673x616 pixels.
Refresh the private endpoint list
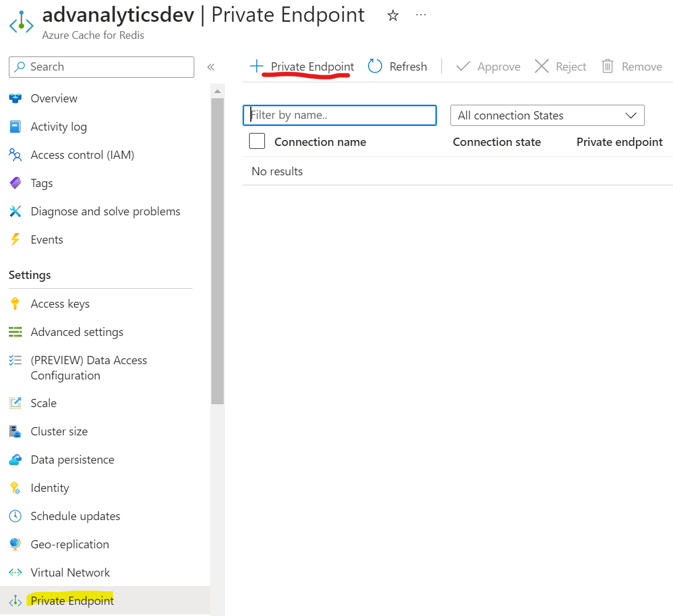tap(408, 66)
